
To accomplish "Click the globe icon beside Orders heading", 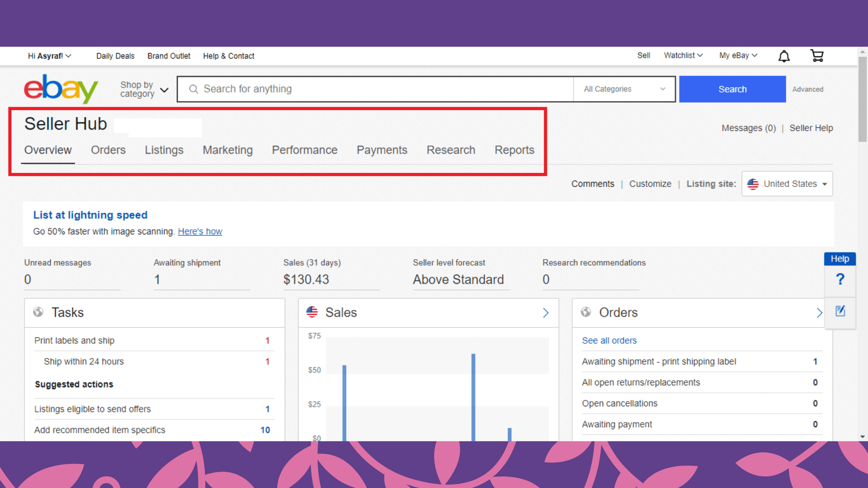I will (586, 312).
